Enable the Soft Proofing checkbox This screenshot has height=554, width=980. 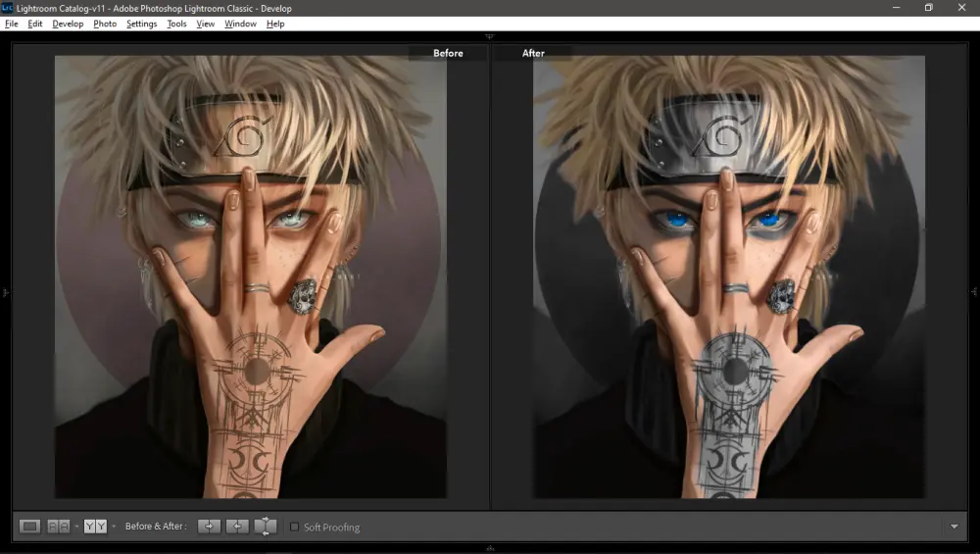[294, 528]
